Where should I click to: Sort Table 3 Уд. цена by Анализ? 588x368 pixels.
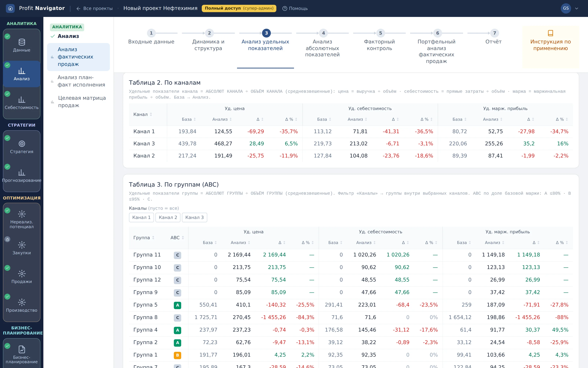tap(240, 243)
